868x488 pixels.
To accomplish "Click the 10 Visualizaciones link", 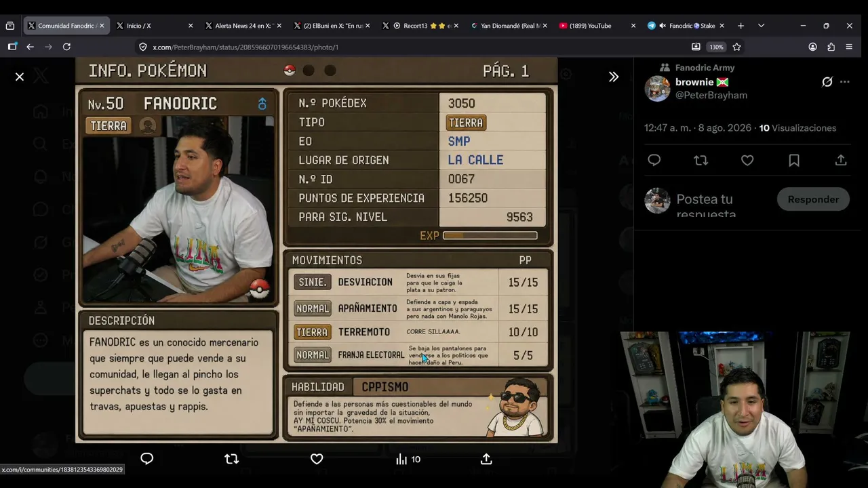I will 797,128.
